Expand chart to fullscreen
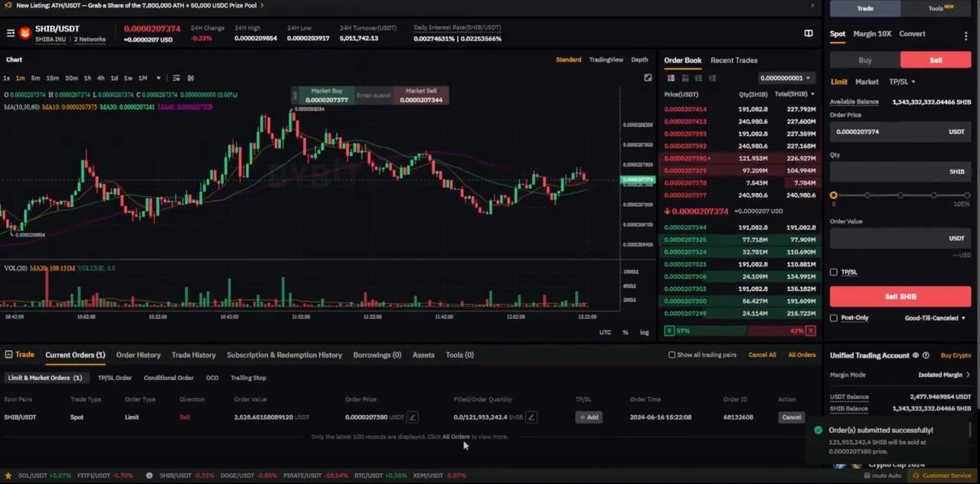Viewport: 980px width, 484px height. tap(648, 77)
